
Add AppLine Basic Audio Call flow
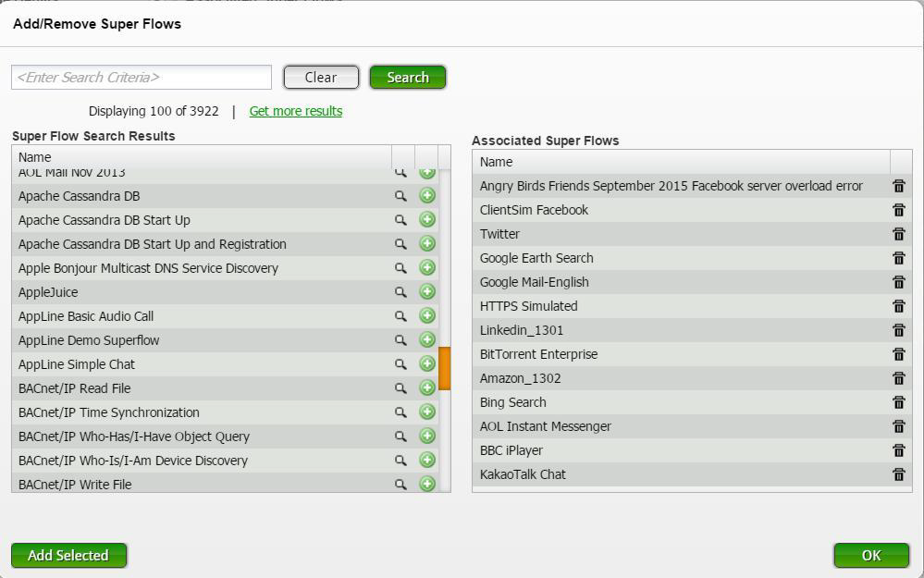427,316
